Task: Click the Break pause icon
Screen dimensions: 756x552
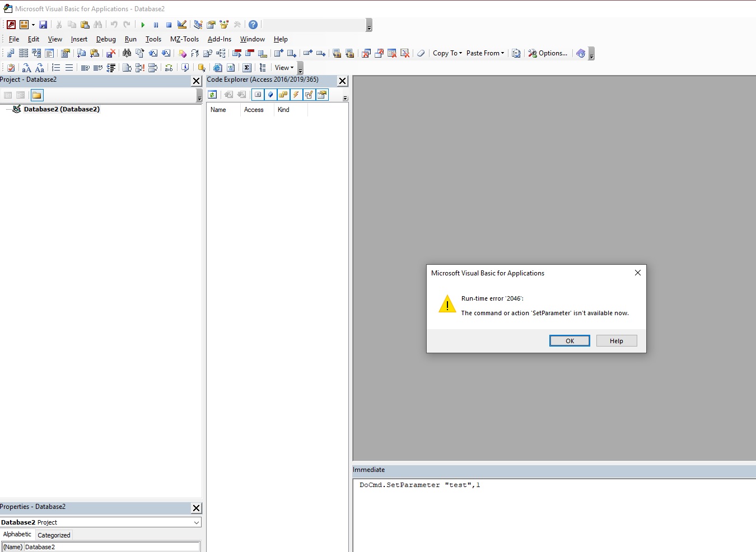Action: pyautogui.click(x=156, y=25)
